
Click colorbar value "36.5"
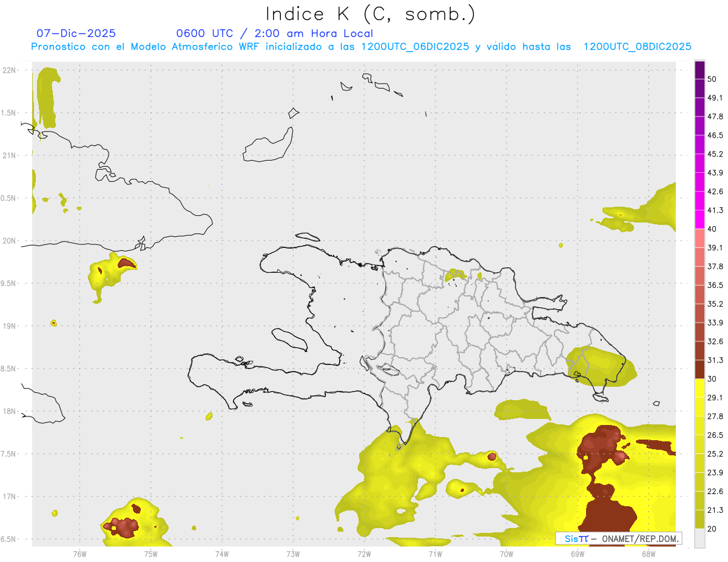716,286
